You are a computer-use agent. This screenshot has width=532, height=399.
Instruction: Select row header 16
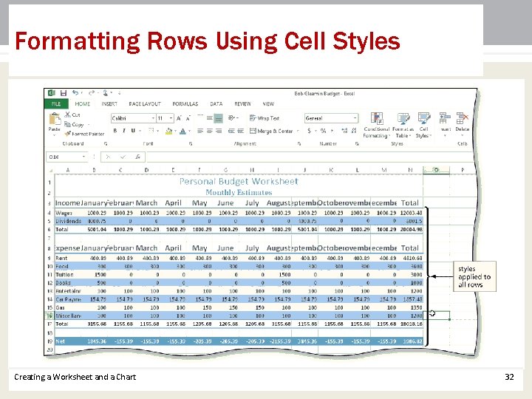point(50,316)
